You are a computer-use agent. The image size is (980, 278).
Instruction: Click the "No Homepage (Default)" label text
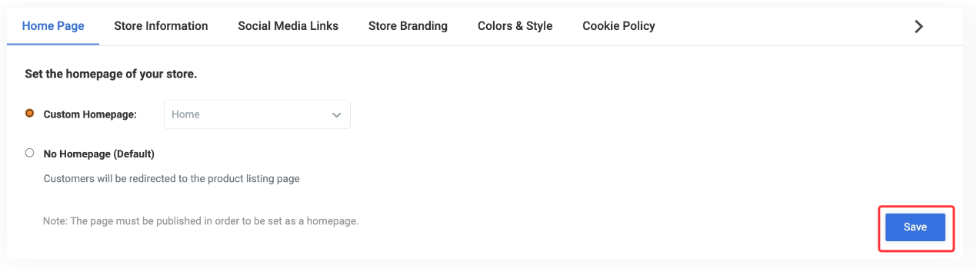99,154
